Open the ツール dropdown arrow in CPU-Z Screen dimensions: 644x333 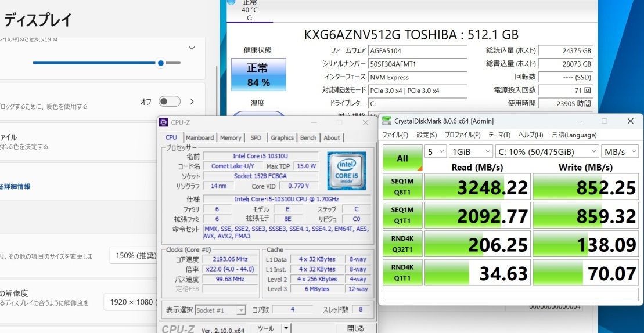coord(286,328)
